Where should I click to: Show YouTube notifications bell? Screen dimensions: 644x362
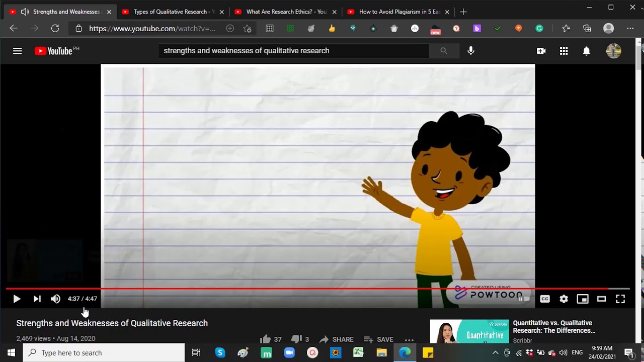[586, 51]
